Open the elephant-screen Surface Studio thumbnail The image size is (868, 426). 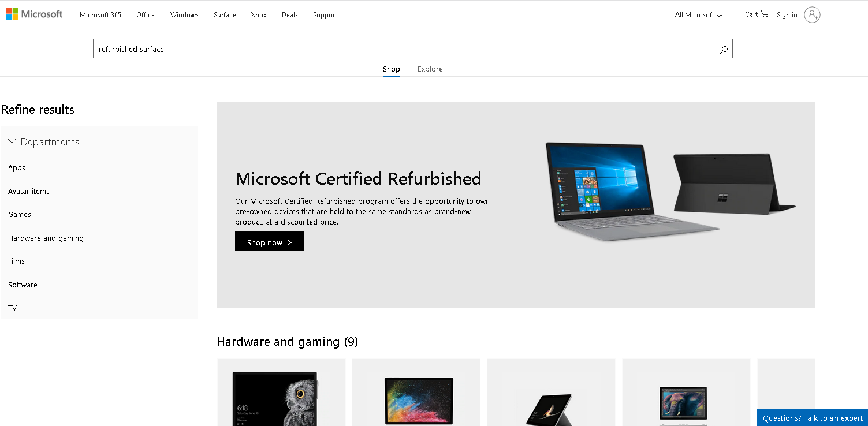686,393
